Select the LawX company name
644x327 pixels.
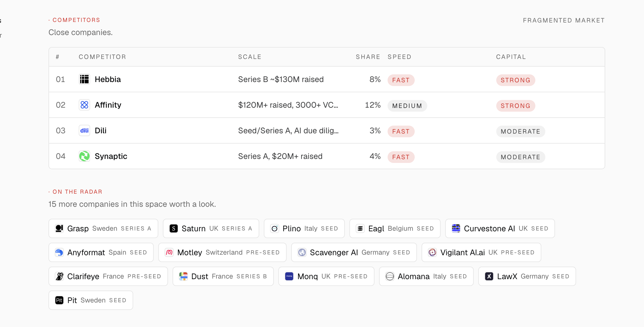click(507, 276)
